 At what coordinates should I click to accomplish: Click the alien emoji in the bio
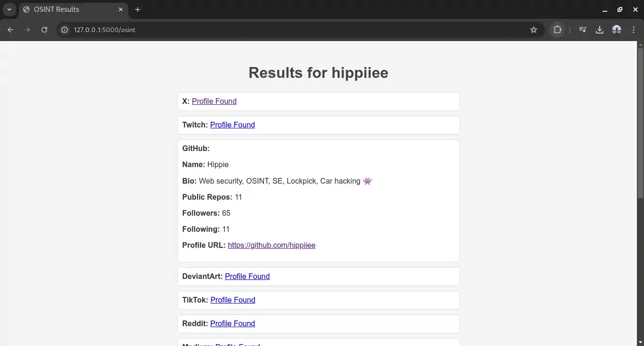coord(367,181)
